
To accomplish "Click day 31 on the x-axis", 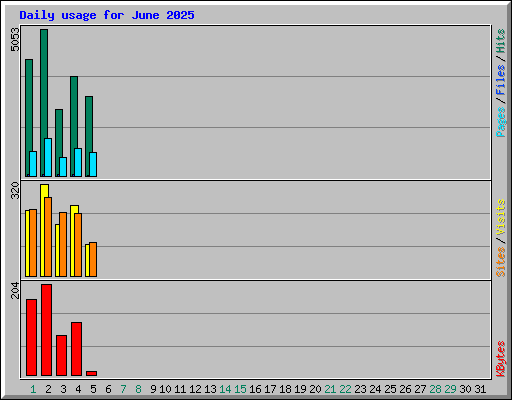I will pyautogui.click(x=480, y=389).
